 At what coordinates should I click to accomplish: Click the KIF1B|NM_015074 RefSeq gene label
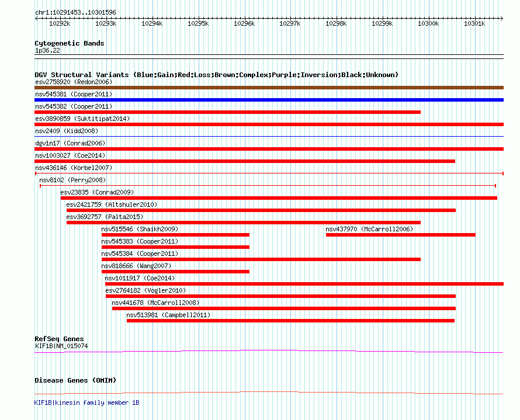[x=61, y=346]
